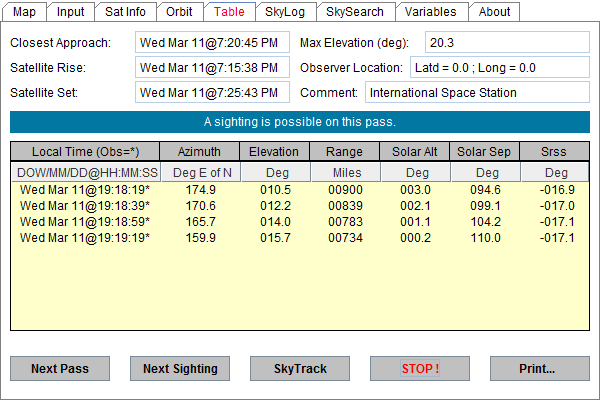Open the Input tab
The height and width of the screenshot is (400, 600).
click(70, 12)
